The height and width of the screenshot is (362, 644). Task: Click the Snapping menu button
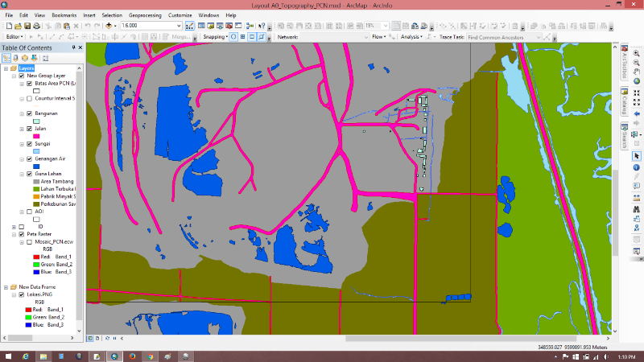[216, 37]
